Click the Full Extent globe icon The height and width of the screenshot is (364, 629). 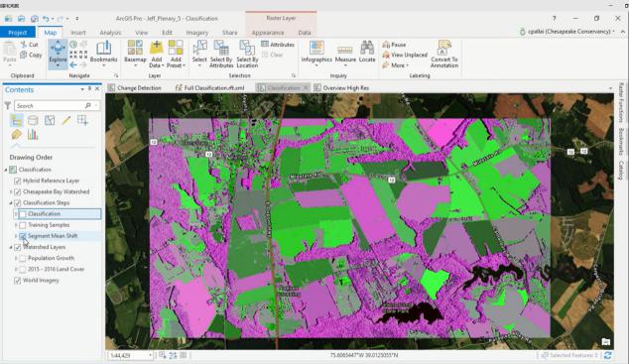(73, 44)
